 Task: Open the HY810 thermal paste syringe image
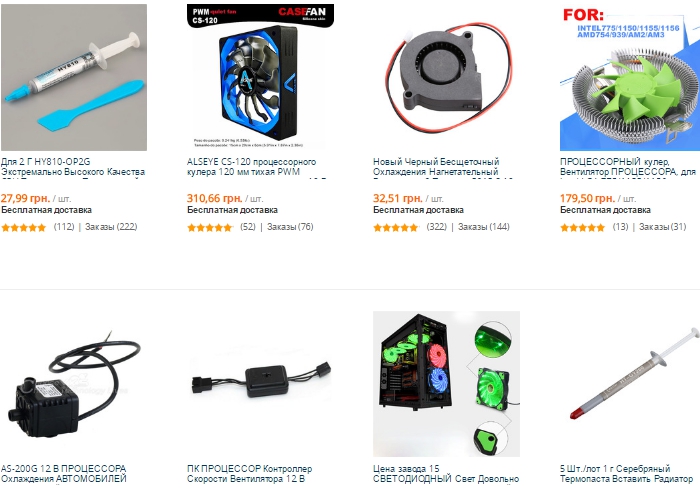74,77
